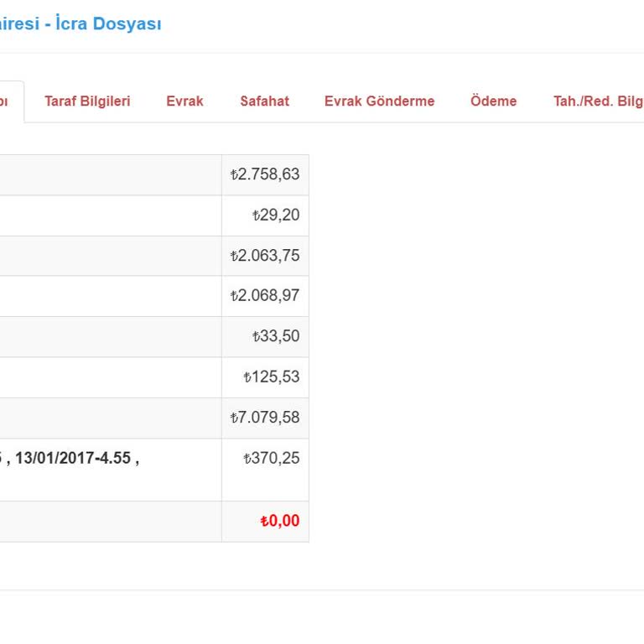This screenshot has width=644, height=644.
Task: Select the ₺2.068,97 amount cell
Action: point(265,296)
